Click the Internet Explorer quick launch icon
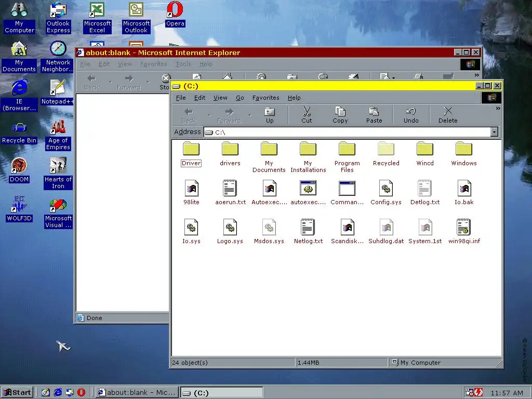 (58, 393)
